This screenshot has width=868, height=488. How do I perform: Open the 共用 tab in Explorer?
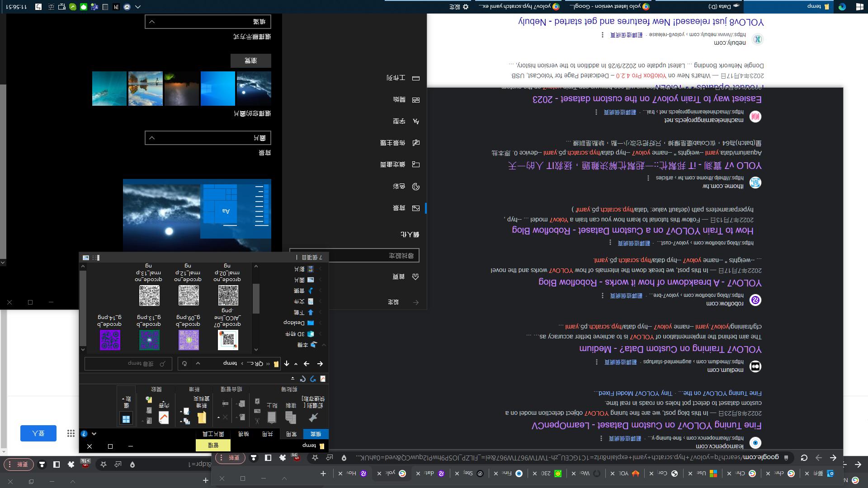pyautogui.click(x=267, y=434)
